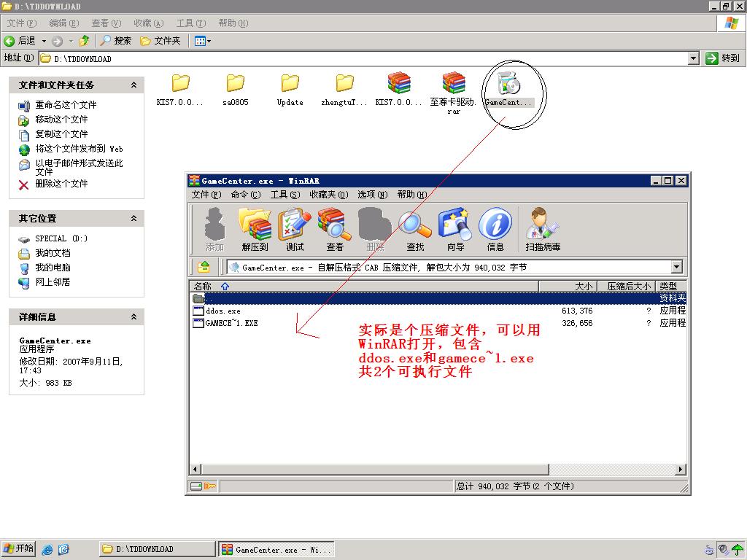Open the WinRAR 工具(S) menu
This screenshot has height=560, width=747.
pos(285,194)
